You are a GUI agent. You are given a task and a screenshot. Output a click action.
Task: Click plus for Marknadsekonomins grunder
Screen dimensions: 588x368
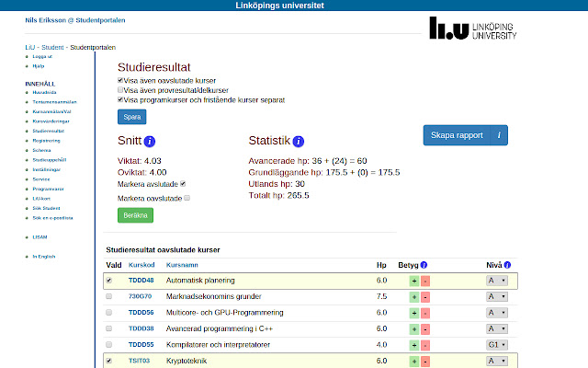(414, 297)
